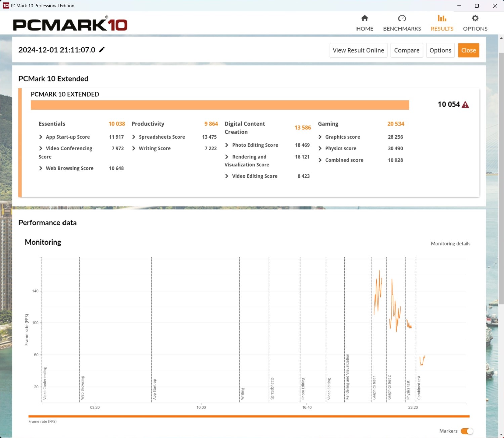The image size is (504, 438).
Task: Click the Options button in result header
Action: coord(440,50)
